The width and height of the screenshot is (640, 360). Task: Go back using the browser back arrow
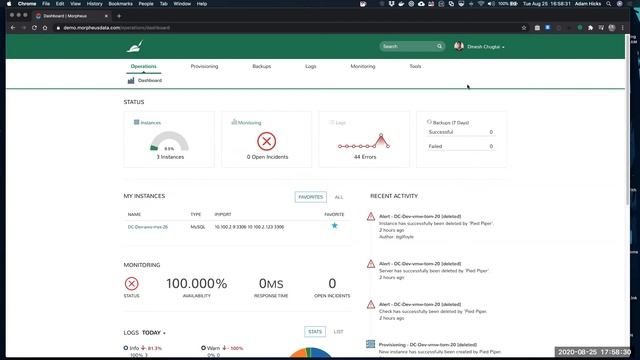(13, 28)
